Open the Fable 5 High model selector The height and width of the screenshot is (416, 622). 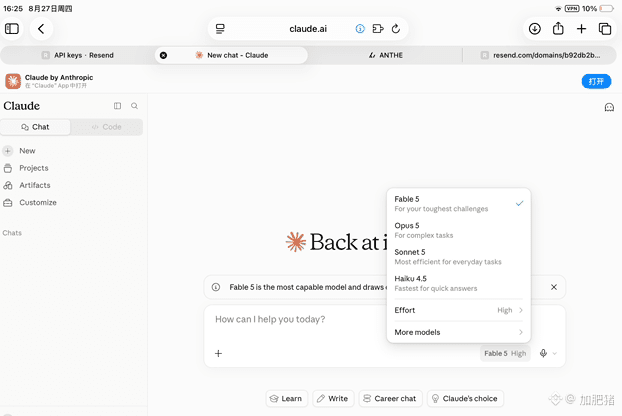click(505, 353)
